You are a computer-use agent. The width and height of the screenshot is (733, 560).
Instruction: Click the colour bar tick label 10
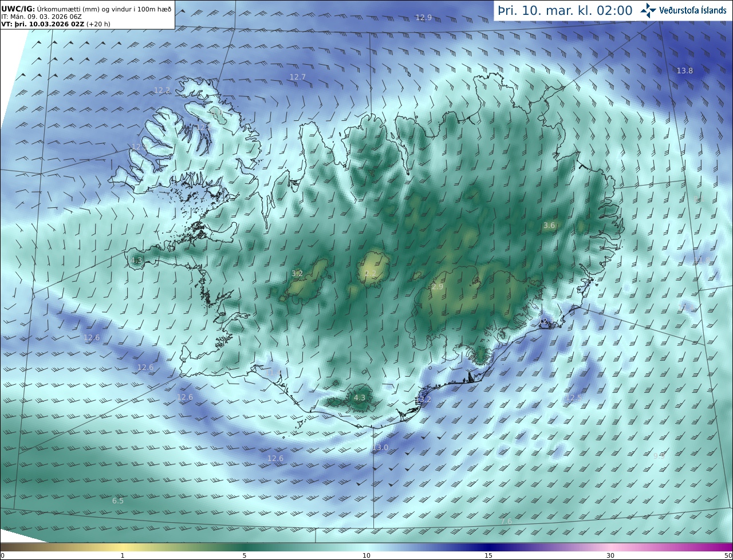pos(366,555)
